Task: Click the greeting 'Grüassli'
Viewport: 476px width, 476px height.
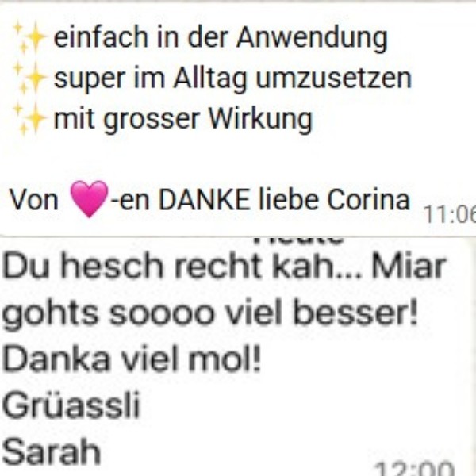Action: point(71,405)
